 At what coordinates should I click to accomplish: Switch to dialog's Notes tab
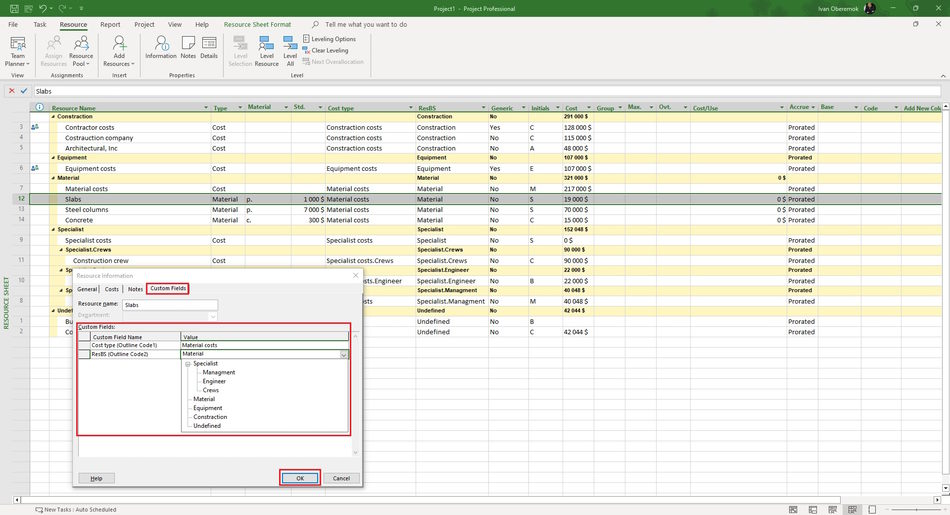tap(135, 289)
